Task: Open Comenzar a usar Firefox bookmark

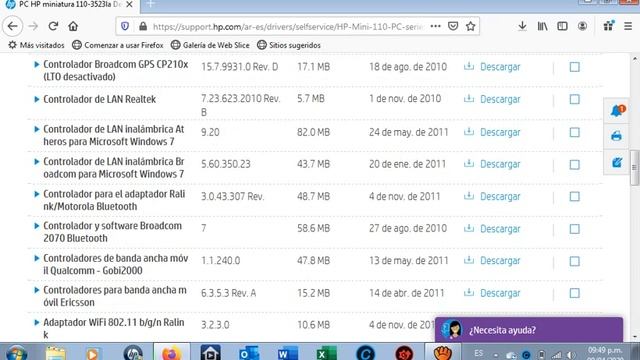Action: (x=118, y=45)
